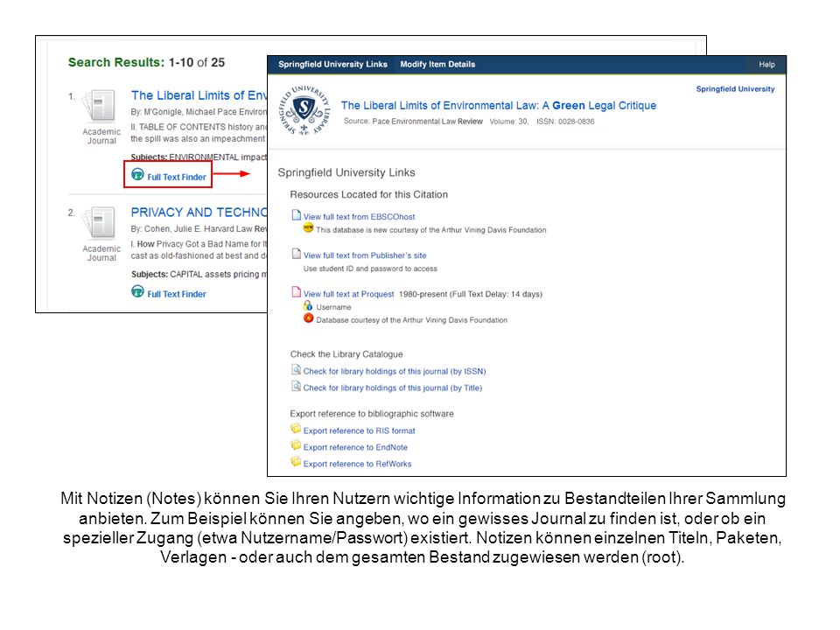840x630 pixels.
Task: View full text from Publisher's site
Action: click(365, 255)
